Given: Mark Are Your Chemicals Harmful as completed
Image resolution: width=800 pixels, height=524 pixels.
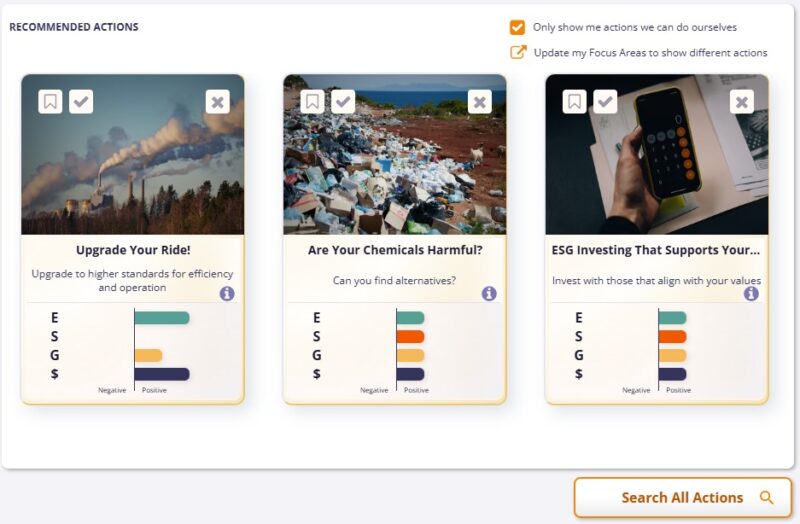Looking at the screenshot, I should [x=343, y=102].
